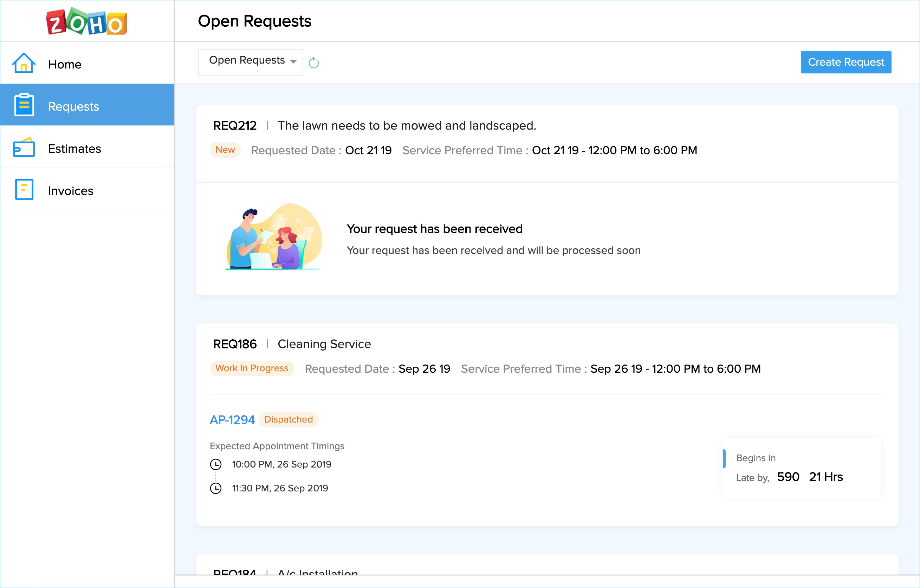
Task: Click the dropdown arrow beside Open Requests
Action: click(293, 62)
